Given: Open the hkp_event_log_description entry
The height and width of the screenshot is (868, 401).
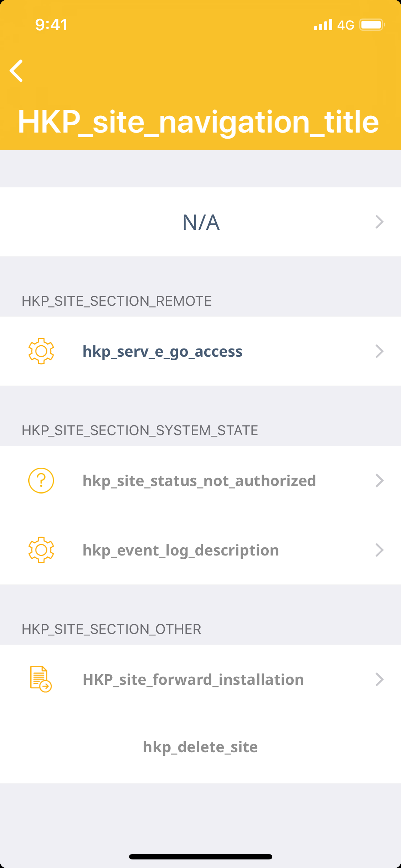Looking at the screenshot, I should point(181,550).
